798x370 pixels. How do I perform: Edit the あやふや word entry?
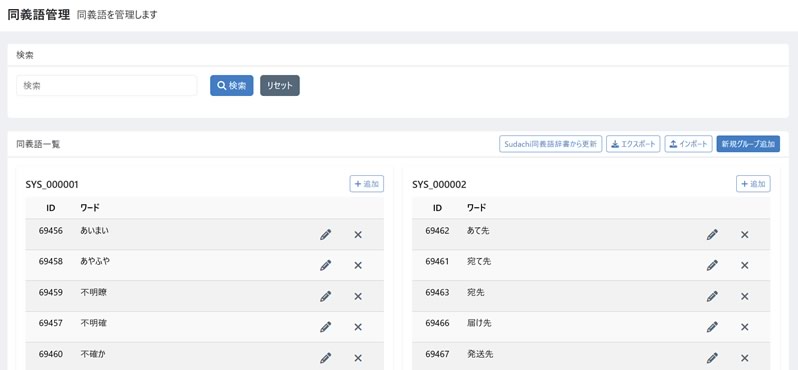point(326,265)
